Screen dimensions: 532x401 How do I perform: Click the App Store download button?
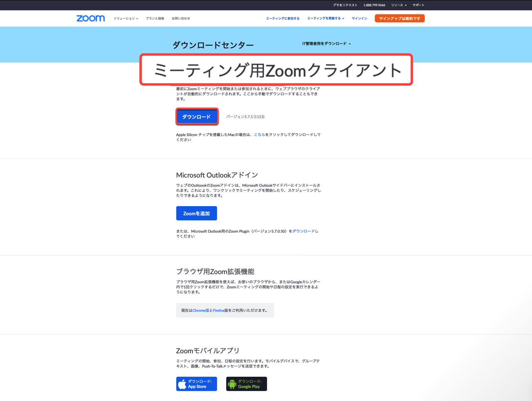[197, 384]
